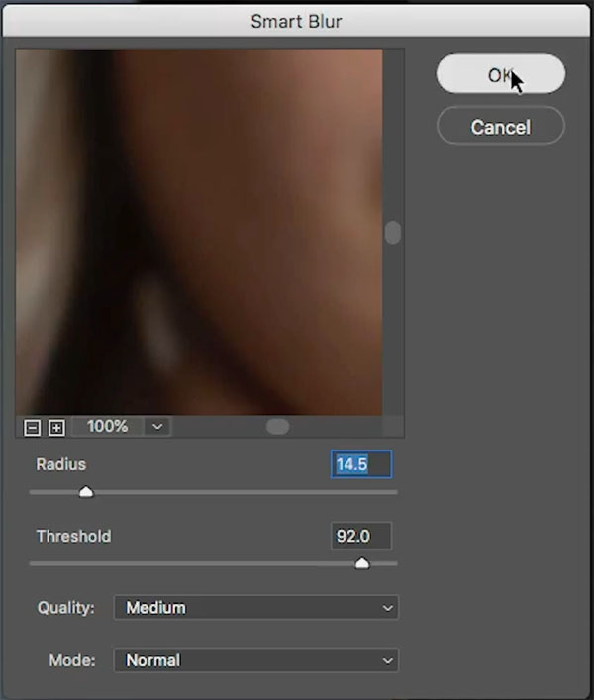Image resolution: width=594 pixels, height=700 pixels.
Task: Click the Threshold slider handle
Action: coord(362,563)
